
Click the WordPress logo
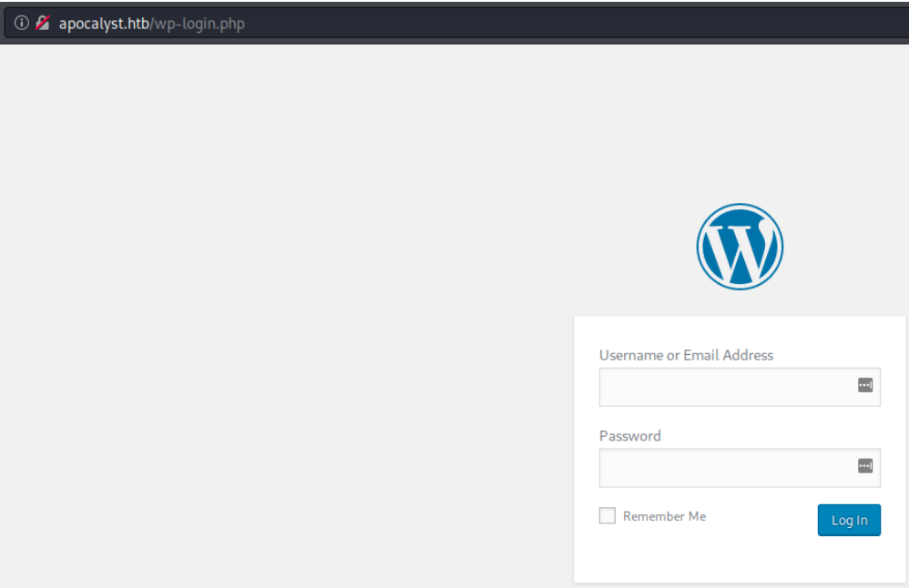(740, 247)
